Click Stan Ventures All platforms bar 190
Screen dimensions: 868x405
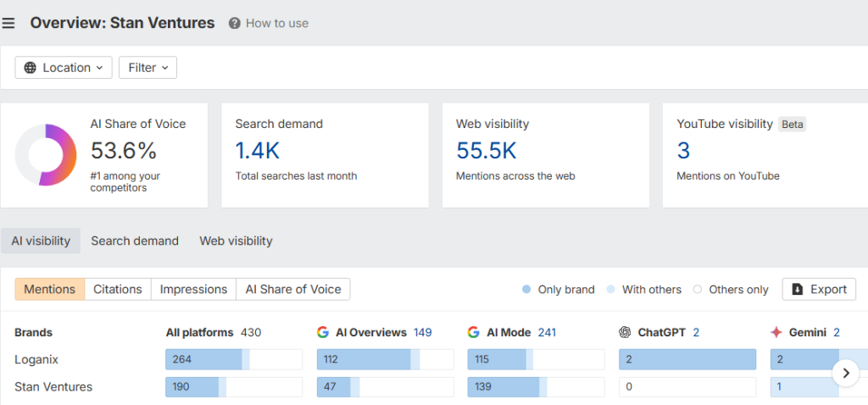234,386
